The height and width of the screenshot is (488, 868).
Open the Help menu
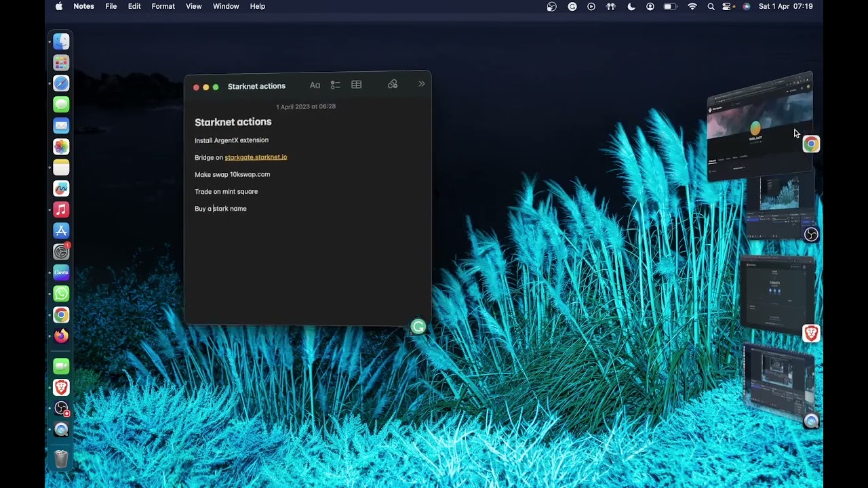258,6
